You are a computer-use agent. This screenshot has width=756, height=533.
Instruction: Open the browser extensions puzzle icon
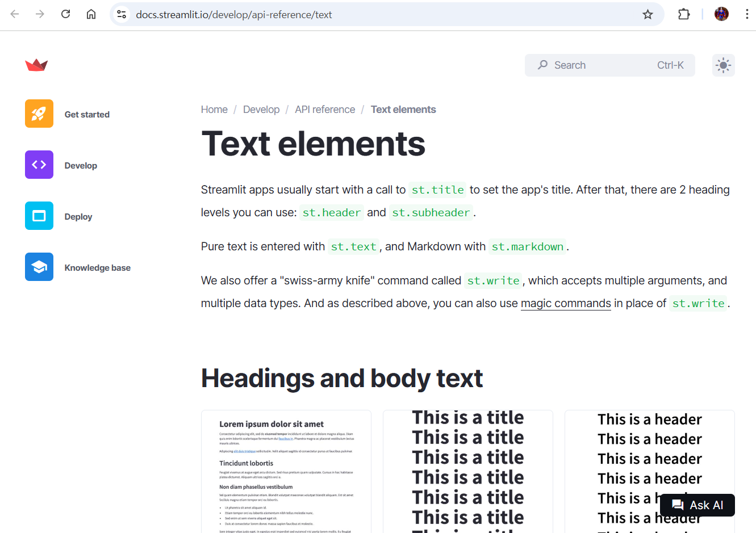coord(684,14)
